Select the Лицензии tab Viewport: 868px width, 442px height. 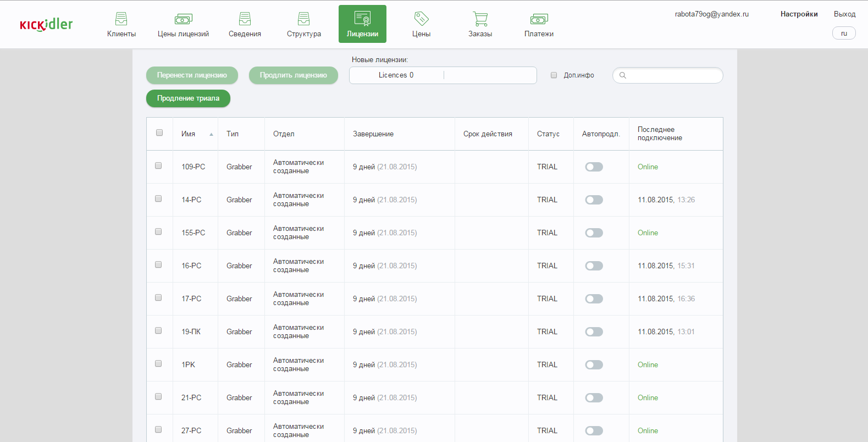(x=362, y=24)
